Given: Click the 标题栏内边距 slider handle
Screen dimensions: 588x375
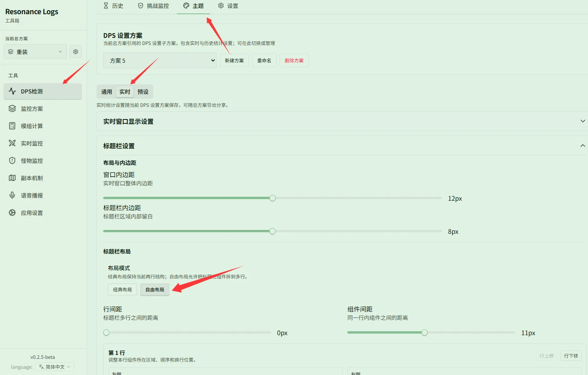Looking at the screenshot, I should click(x=273, y=231).
